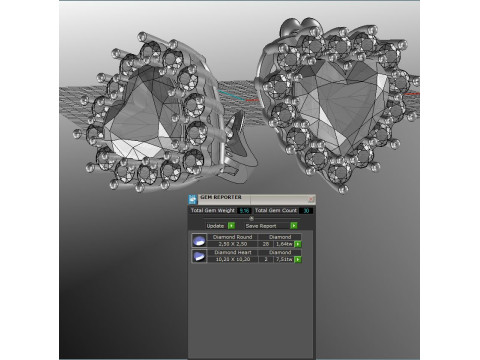Click the green Save Report arrow button

[294, 226]
